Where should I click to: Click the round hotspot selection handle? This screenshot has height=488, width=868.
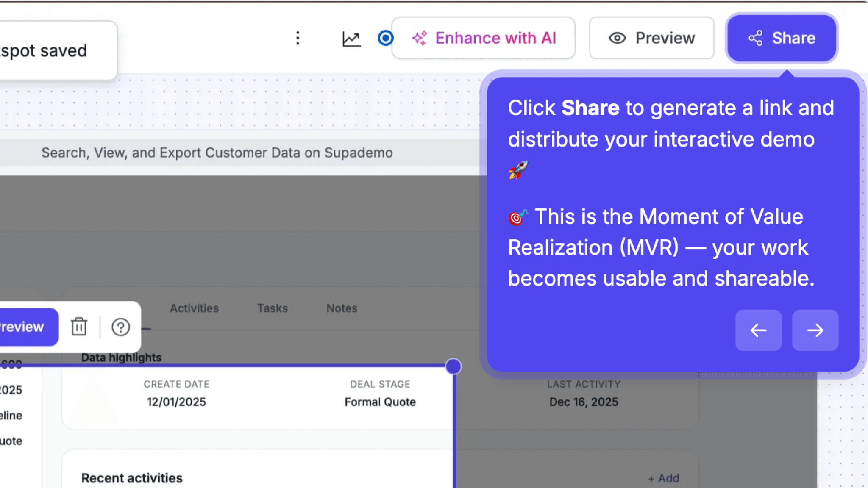453,366
